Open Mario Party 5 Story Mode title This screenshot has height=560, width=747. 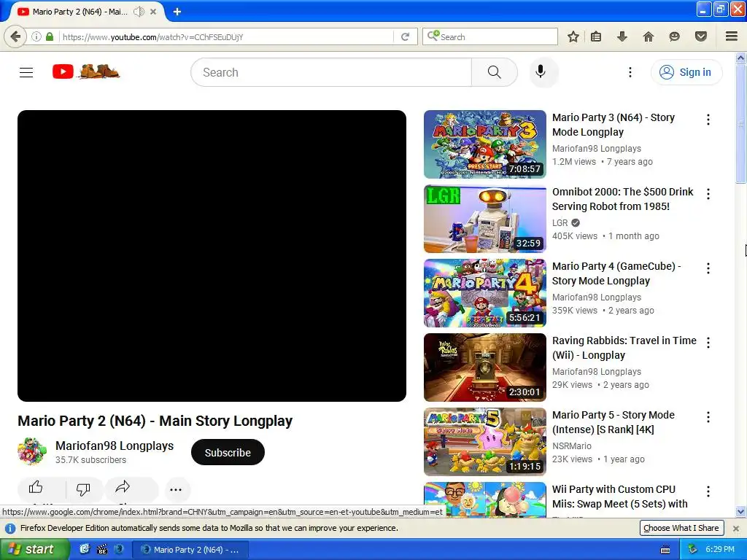pyautogui.click(x=613, y=422)
